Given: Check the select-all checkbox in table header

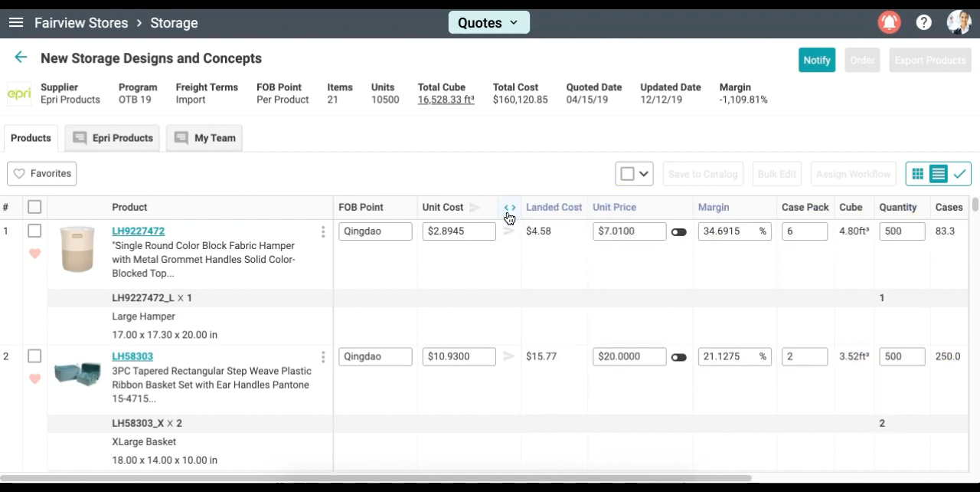Looking at the screenshot, I should 34,207.
